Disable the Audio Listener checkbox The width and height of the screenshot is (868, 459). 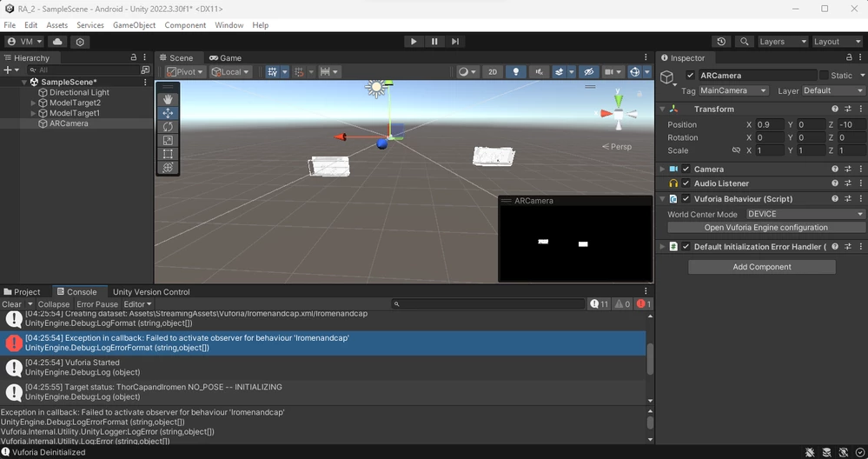tap(686, 183)
